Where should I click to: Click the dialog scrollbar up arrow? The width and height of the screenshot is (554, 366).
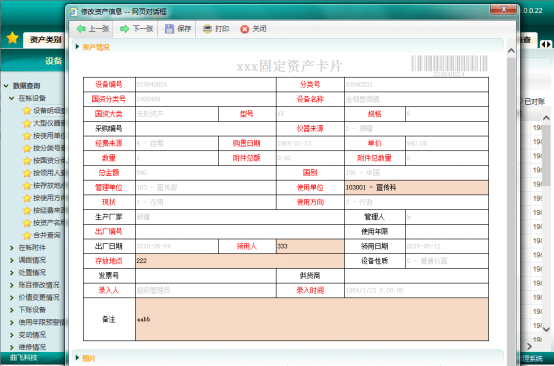(511, 51)
